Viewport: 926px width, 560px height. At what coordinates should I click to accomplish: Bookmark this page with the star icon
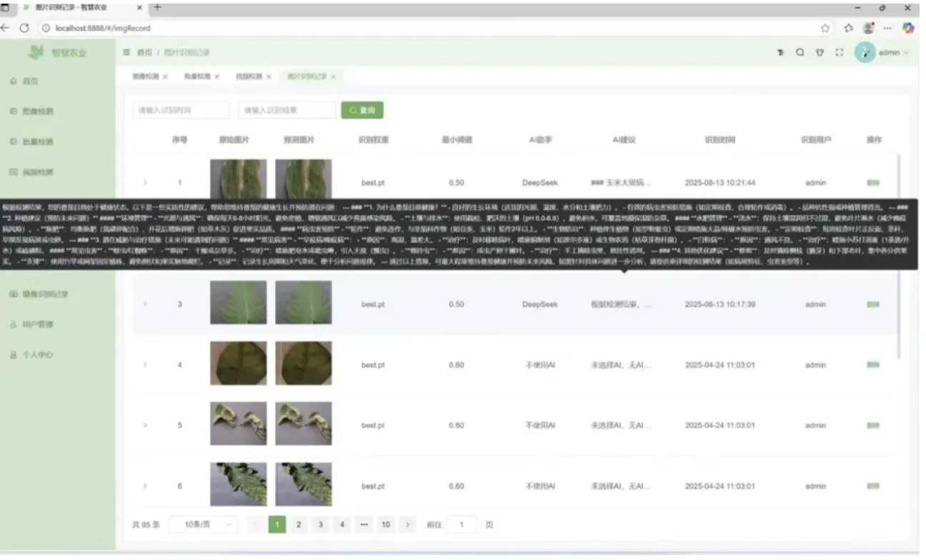pyautogui.click(x=825, y=29)
